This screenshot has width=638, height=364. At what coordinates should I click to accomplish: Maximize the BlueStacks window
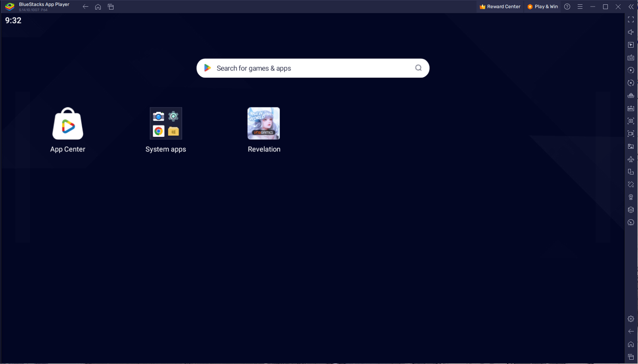(x=605, y=7)
